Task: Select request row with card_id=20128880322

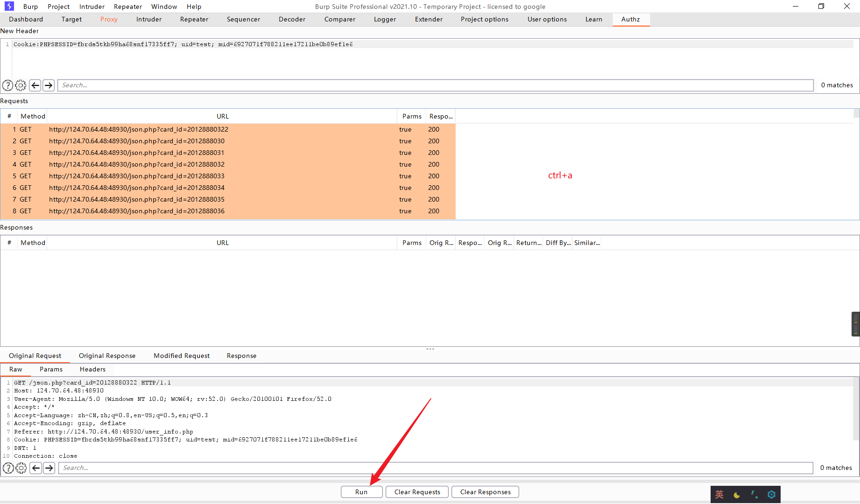Action: pos(228,129)
